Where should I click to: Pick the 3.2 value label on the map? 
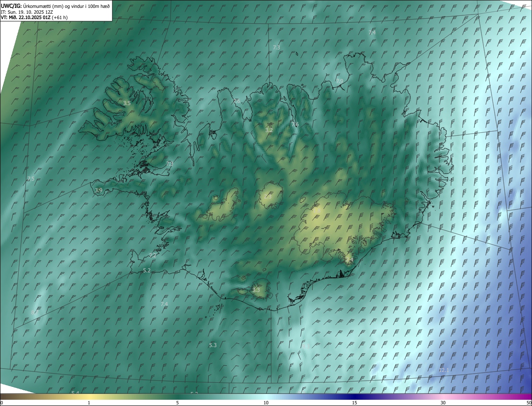pyautogui.click(x=269, y=130)
